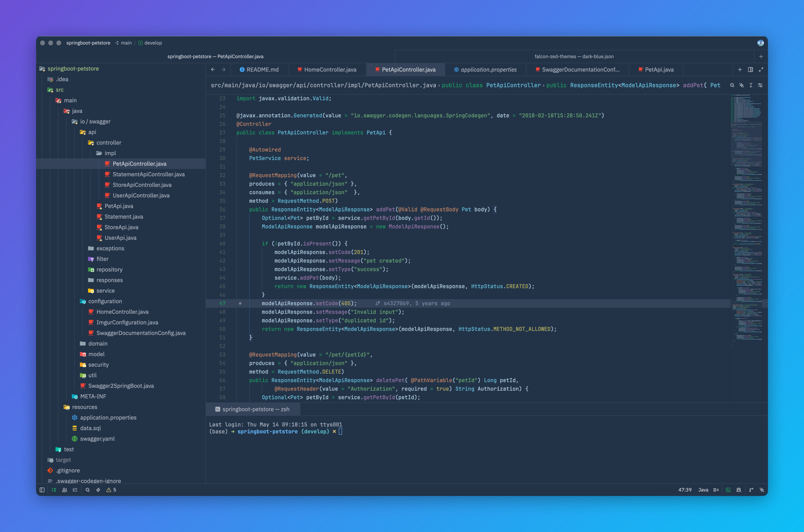Toggle the terminal panel icon
This screenshot has width=804, height=532.
728,490
